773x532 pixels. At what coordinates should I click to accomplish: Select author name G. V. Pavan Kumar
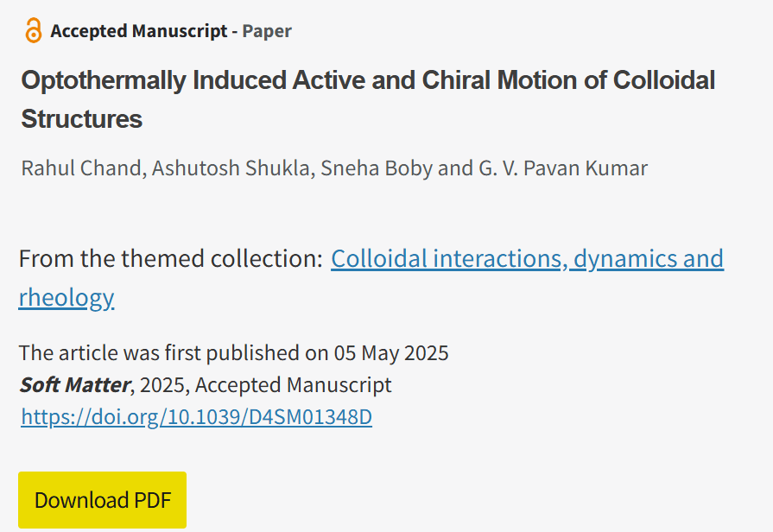(x=562, y=168)
